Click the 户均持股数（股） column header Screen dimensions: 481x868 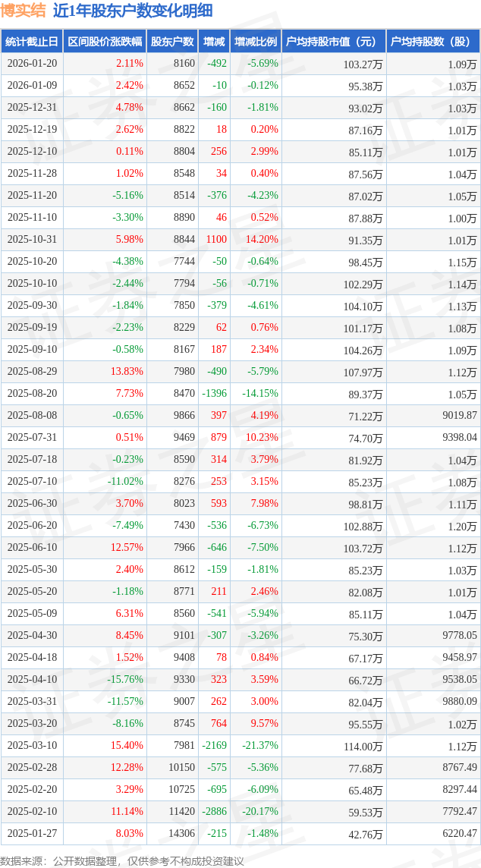(432, 42)
